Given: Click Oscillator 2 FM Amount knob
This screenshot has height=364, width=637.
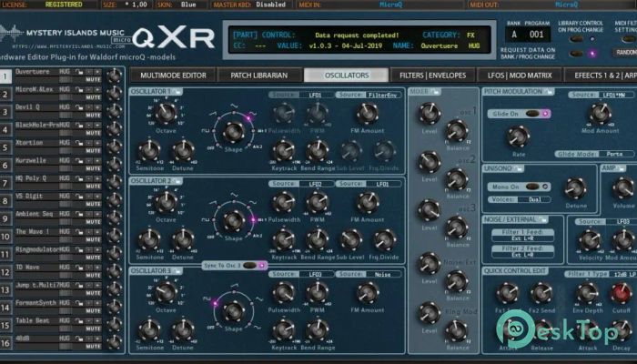Looking at the screenshot, I should point(368,202).
